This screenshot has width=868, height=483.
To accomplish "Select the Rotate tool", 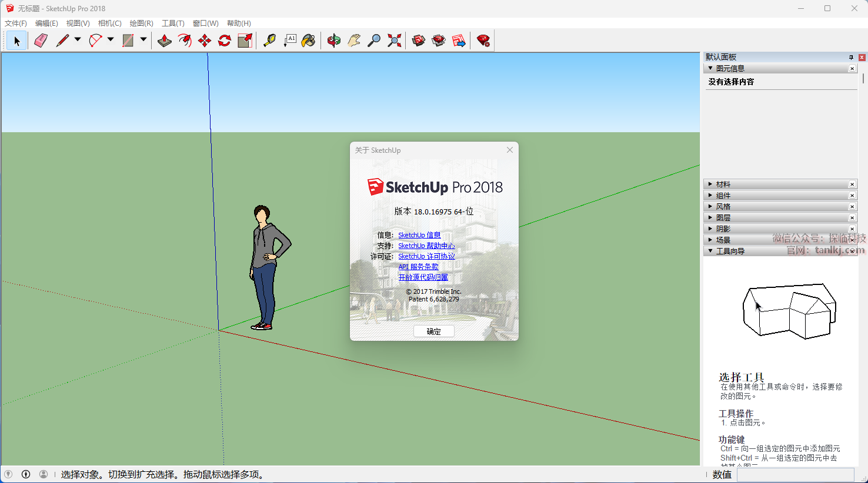I will click(x=225, y=41).
